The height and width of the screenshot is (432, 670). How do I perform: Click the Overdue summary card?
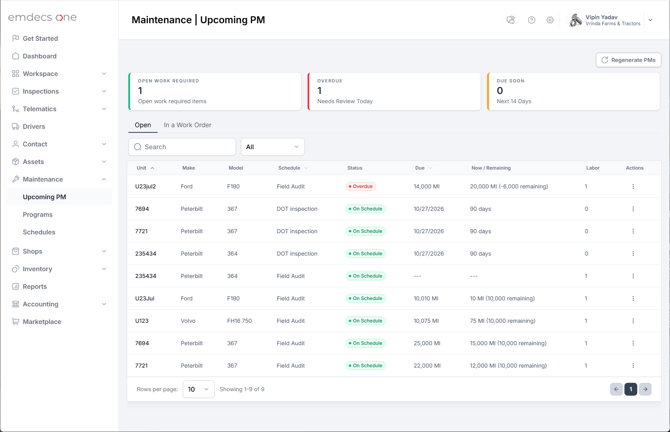pos(394,91)
